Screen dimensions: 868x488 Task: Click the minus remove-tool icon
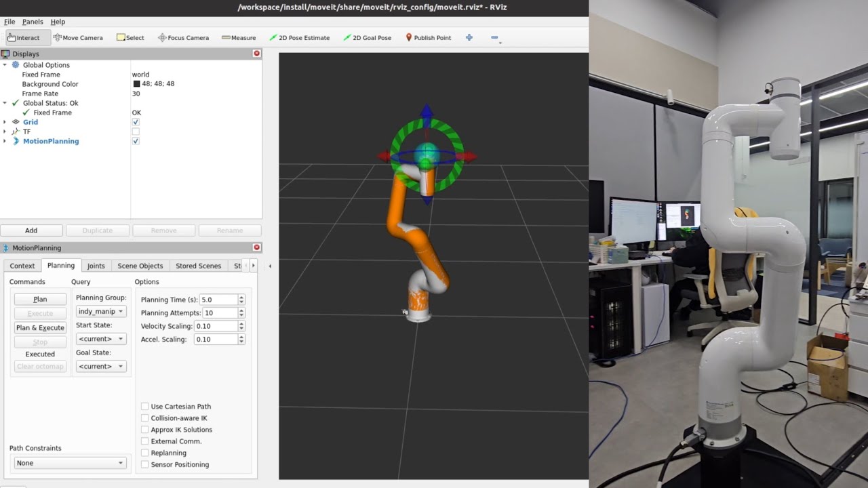494,38
